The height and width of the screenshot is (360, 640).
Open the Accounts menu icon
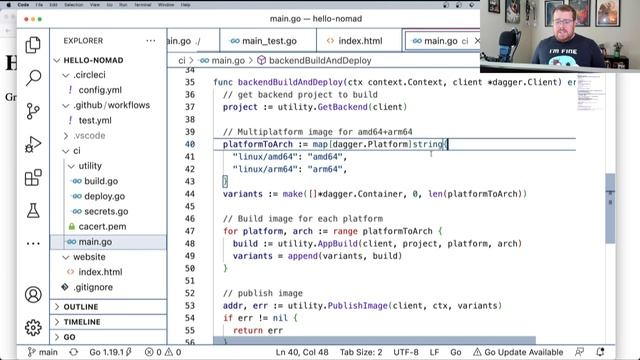pyautogui.click(x=33, y=295)
